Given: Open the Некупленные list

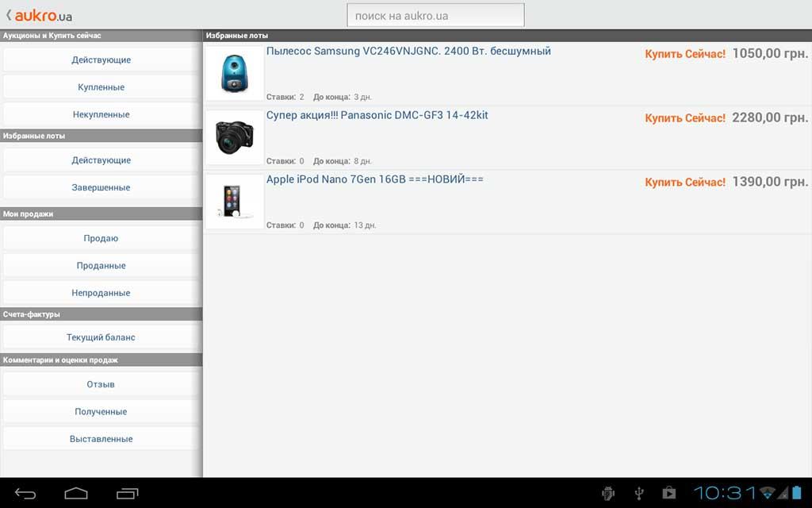Looking at the screenshot, I should [101, 114].
